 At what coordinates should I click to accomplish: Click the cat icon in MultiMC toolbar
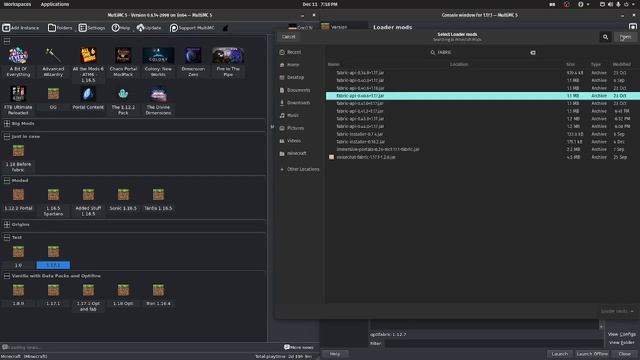[225, 28]
